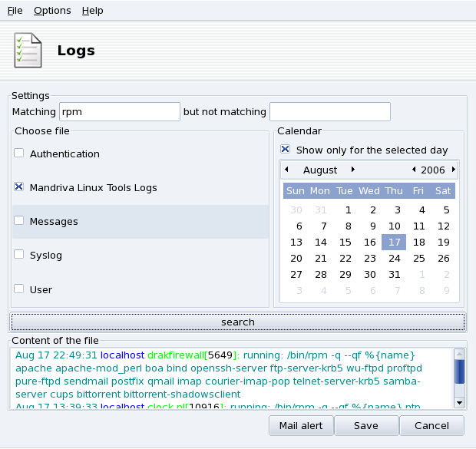Screen dimensions: 476x449
Task: Uncheck Mandriva Linux Tools Logs
Action: coord(18,187)
